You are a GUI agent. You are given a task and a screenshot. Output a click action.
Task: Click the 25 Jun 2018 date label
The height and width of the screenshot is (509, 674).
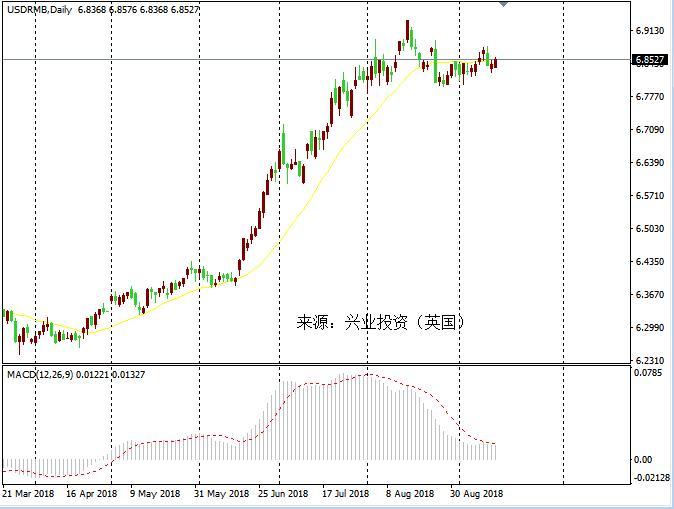pyautogui.click(x=283, y=494)
